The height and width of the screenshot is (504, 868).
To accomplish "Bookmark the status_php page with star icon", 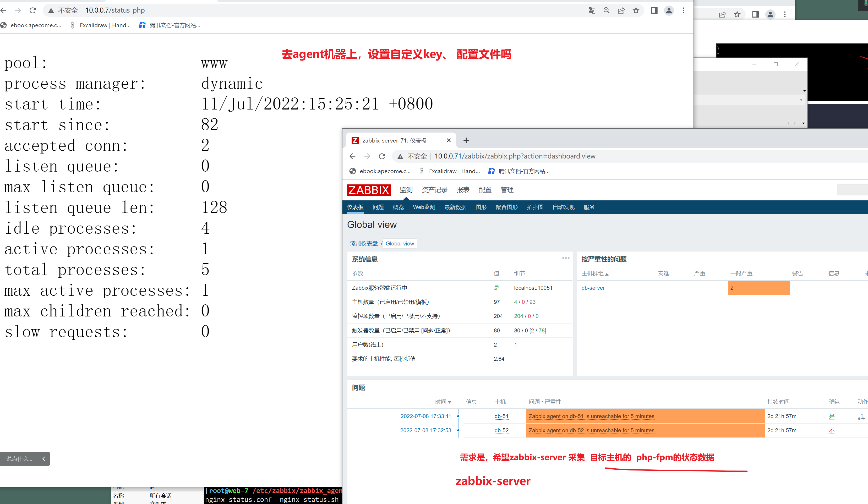I will click(636, 10).
